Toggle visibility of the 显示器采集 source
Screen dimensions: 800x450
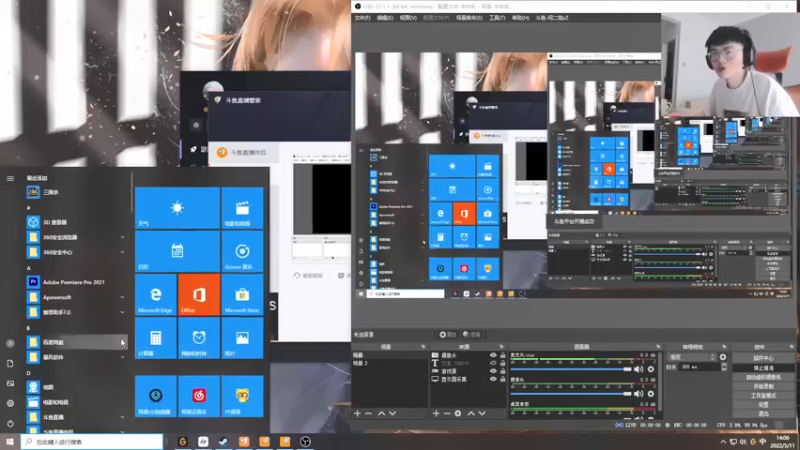click(493, 379)
